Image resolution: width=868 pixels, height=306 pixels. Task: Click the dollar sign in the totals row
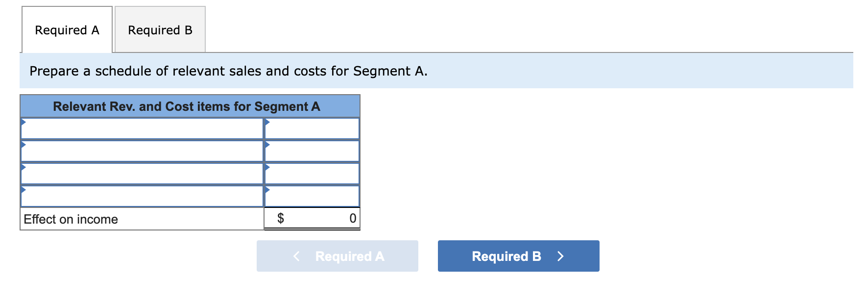coord(281,218)
